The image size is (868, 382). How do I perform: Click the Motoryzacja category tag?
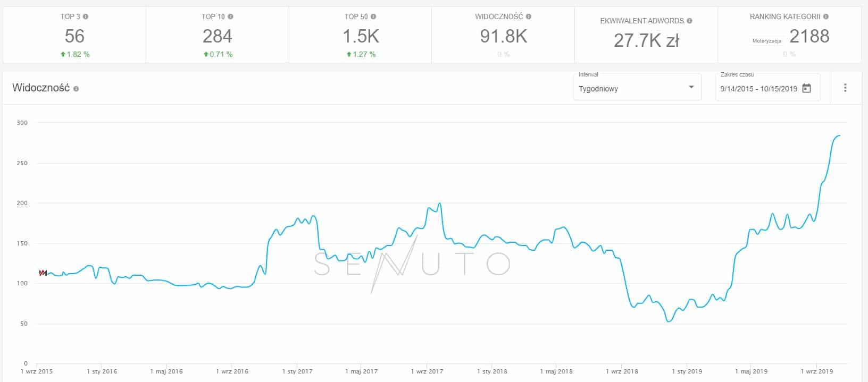[766, 41]
